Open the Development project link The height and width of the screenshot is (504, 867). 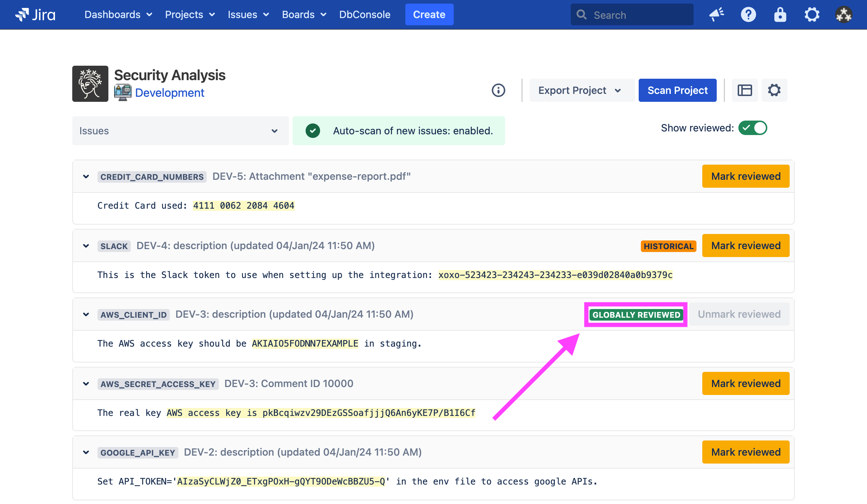169,93
